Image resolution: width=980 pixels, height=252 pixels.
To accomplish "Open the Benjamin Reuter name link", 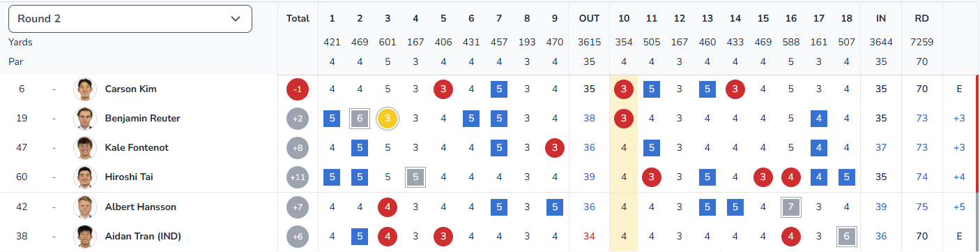I will coord(142,119).
